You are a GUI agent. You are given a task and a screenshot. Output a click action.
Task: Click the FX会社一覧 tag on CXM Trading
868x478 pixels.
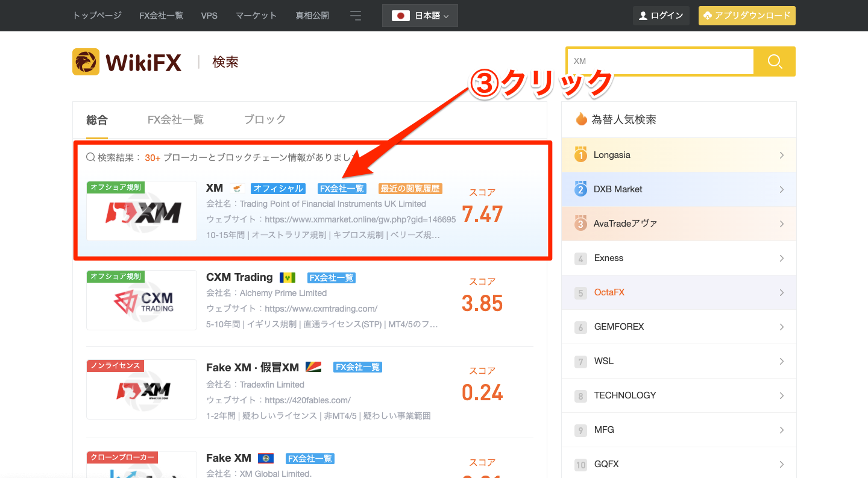pyautogui.click(x=332, y=278)
